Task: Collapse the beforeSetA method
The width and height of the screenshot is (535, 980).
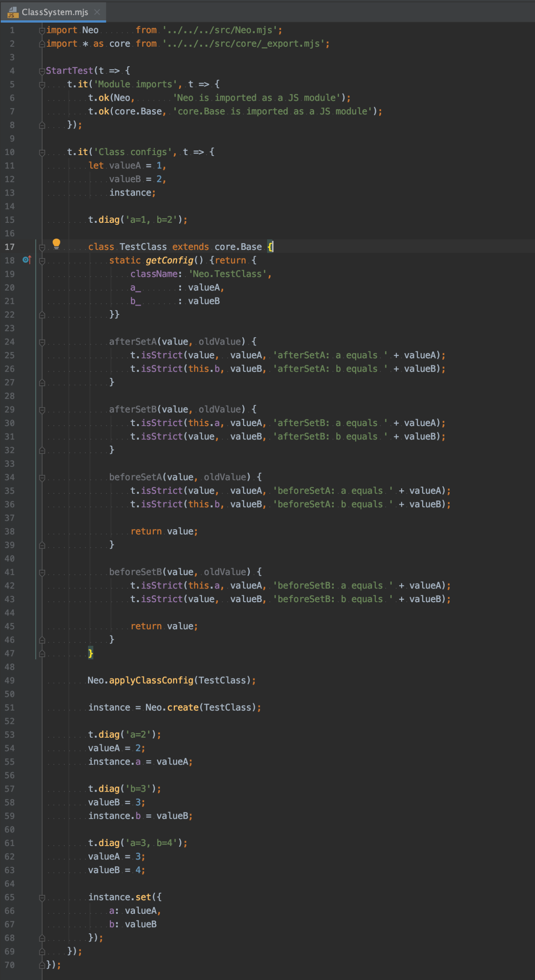Action: tap(42, 478)
